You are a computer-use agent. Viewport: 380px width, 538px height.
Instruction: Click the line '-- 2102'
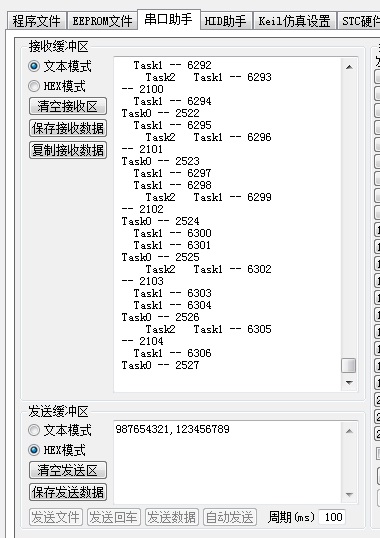point(142,209)
